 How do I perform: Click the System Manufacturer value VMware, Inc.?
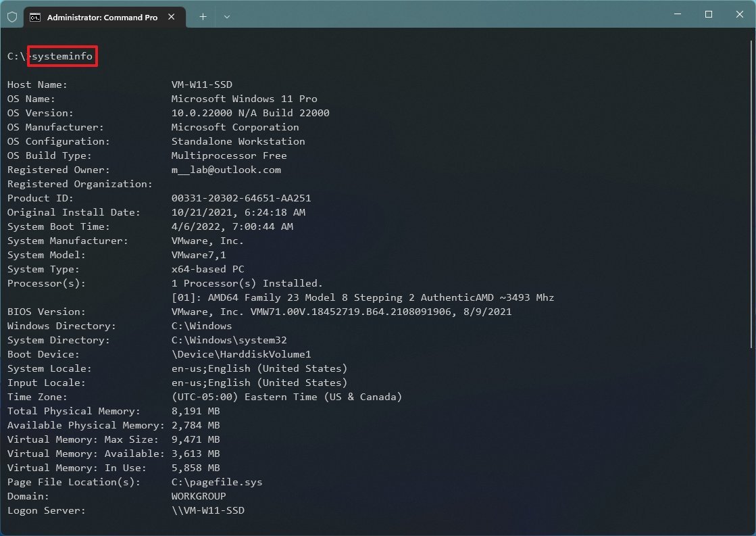tap(207, 241)
